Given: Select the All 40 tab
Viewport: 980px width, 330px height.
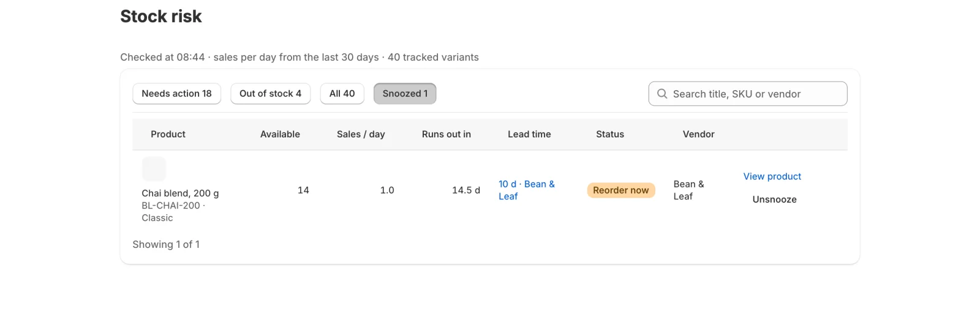Looking at the screenshot, I should (x=342, y=94).
